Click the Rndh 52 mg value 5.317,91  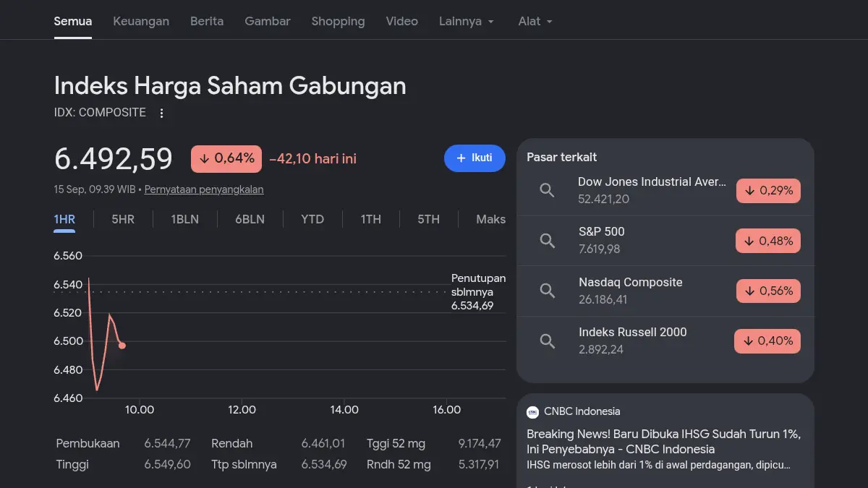(x=479, y=465)
